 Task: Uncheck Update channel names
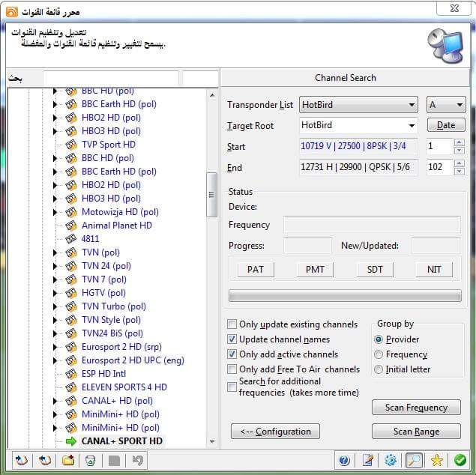pyautogui.click(x=232, y=339)
